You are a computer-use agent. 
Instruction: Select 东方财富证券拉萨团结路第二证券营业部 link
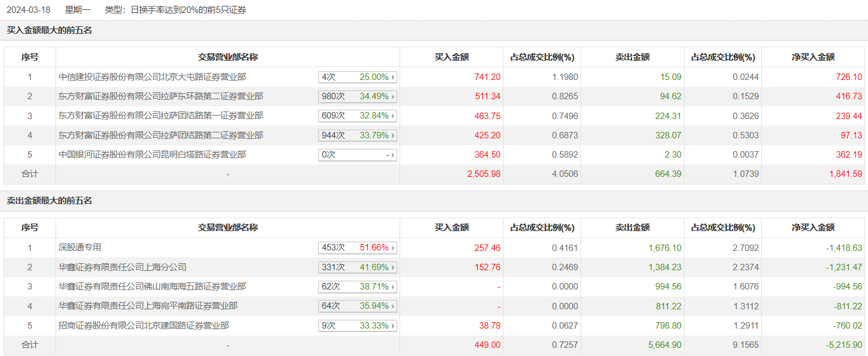point(161,135)
